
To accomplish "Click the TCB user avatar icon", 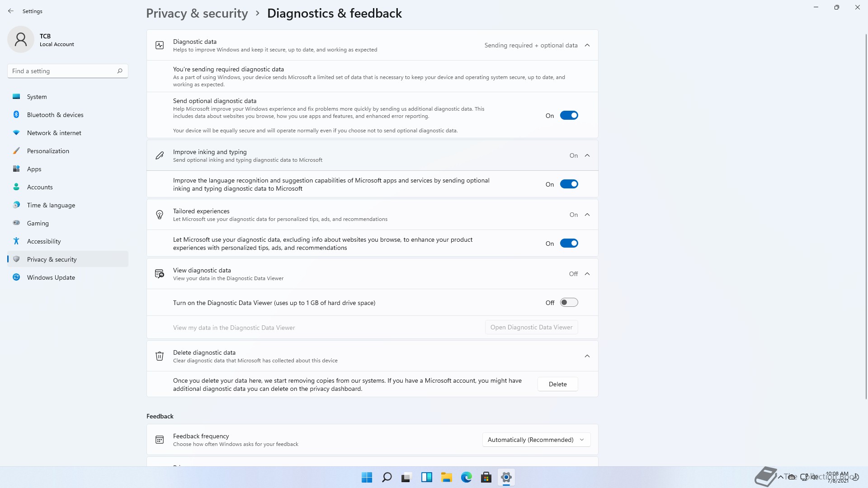I will coord(21,39).
